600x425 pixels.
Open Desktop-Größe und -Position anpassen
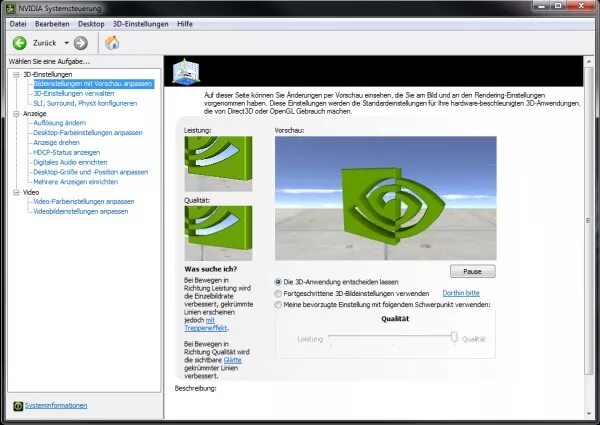click(91, 172)
